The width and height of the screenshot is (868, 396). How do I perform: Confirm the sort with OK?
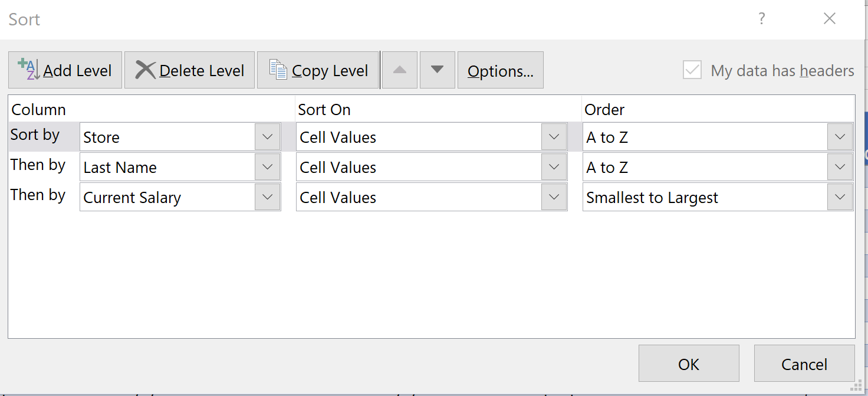689,364
